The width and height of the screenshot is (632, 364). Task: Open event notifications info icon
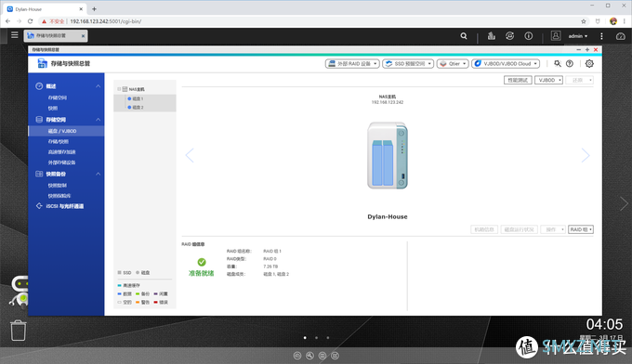(529, 36)
